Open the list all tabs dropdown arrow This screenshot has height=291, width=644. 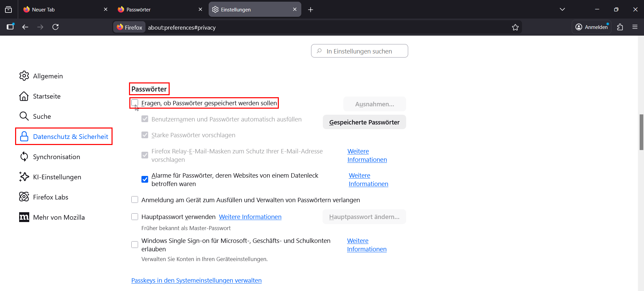coord(562,9)
